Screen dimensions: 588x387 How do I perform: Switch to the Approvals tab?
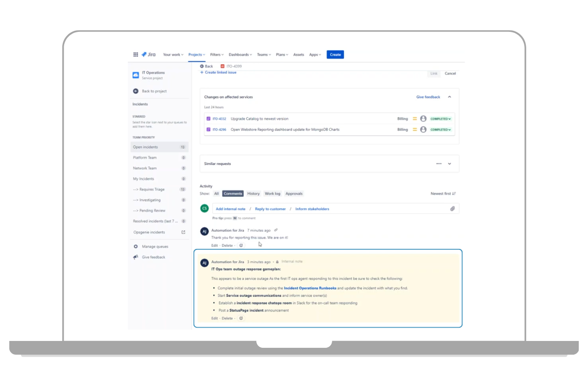click(294, 193)
